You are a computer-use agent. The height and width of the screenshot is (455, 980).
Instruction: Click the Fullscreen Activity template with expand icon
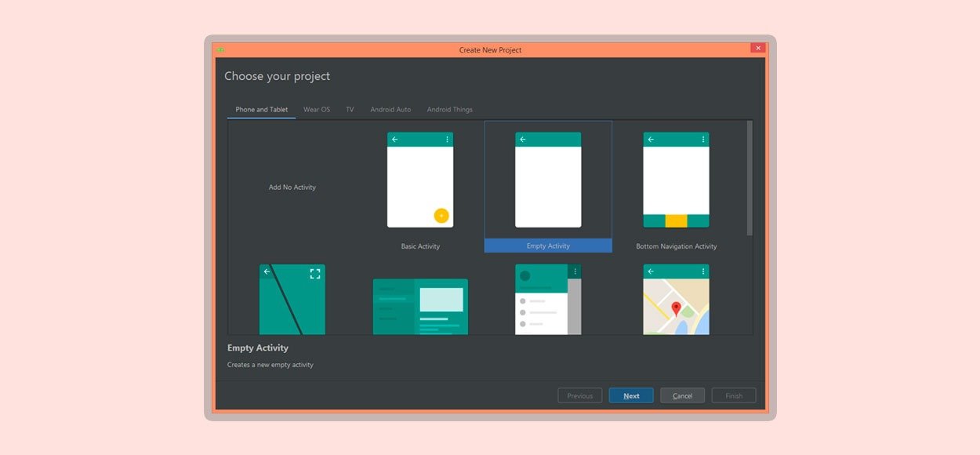point(292,300)
